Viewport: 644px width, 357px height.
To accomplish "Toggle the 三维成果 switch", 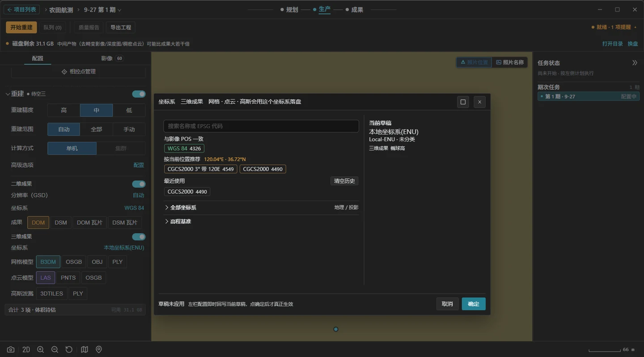I will click(x=139, y=237).
